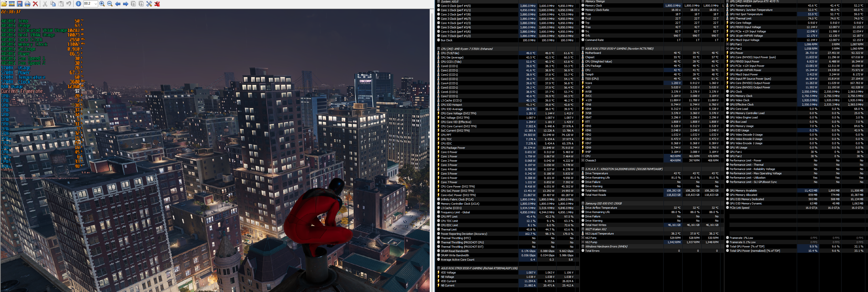The width and height of the screenshot is (868, 292).
Task: Click the clock icon beside GPU Video Clock
Action: 727,100
